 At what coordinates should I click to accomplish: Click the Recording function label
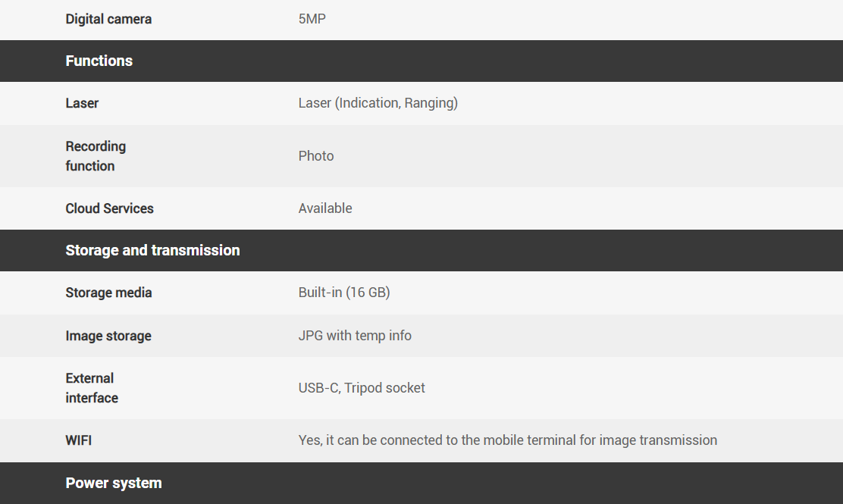coord(96,156)
